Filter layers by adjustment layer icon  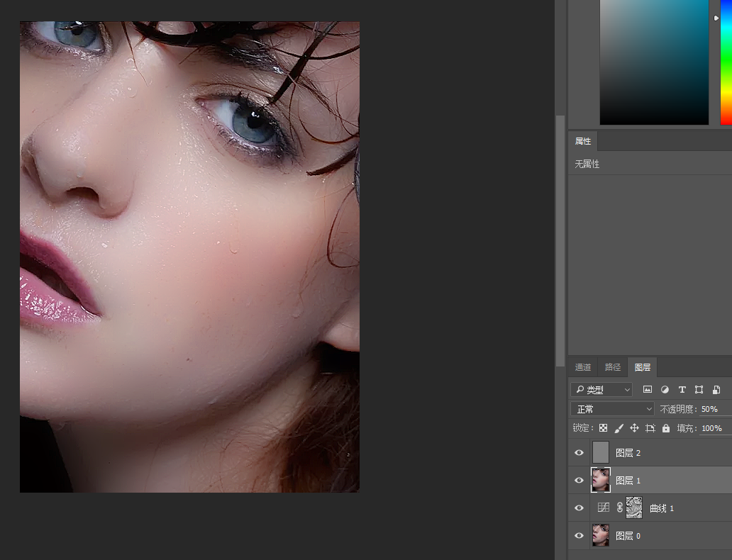(665, 389)
